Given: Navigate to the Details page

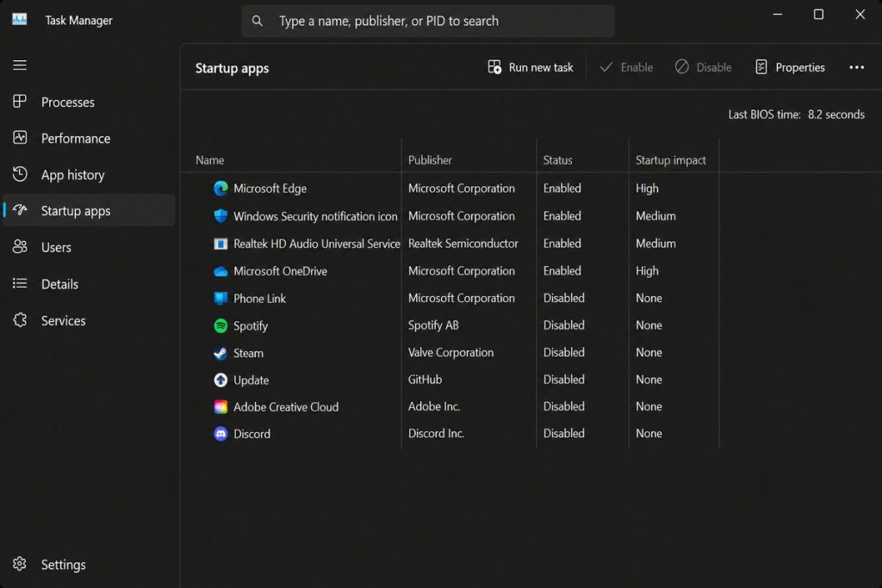Looking at the screenshot, I should (89, 284).
